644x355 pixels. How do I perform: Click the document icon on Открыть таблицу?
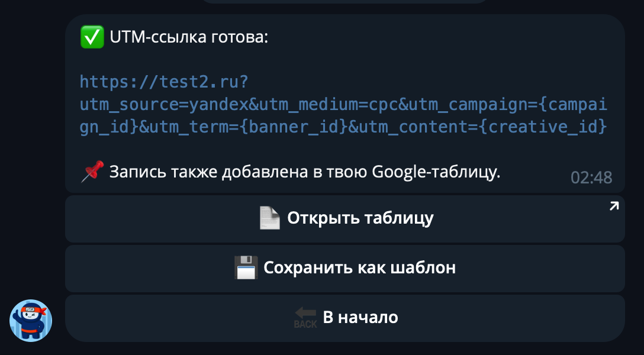point(269,218)
